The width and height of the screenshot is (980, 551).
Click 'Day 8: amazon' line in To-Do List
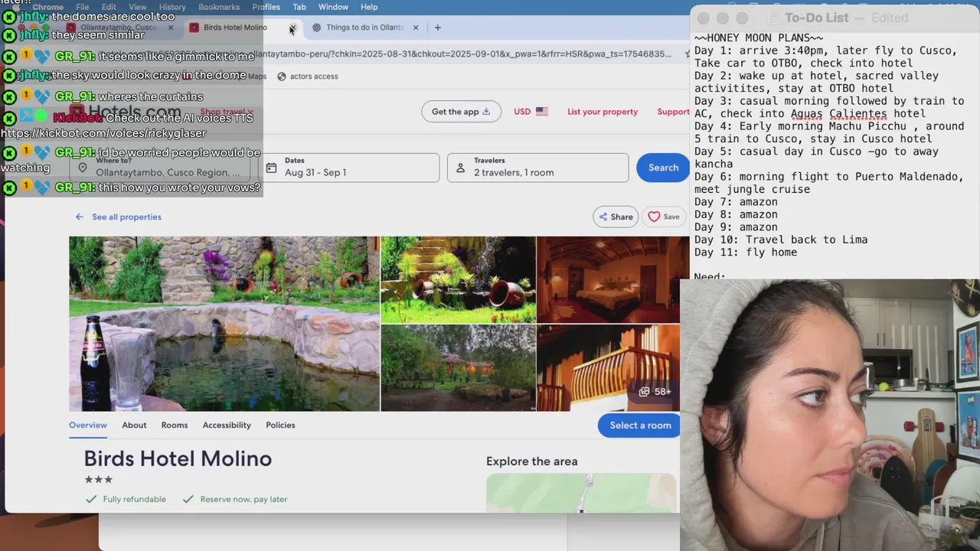tap(736, 215)
